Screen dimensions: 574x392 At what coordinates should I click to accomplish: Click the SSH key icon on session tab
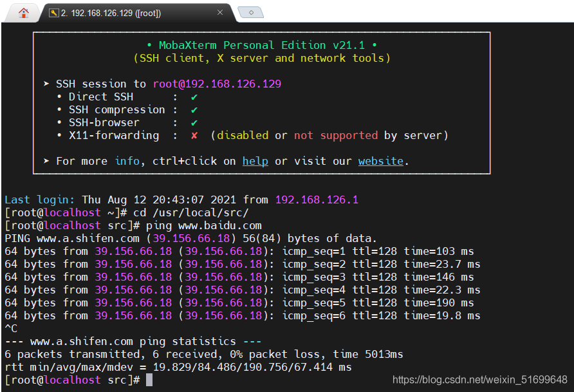[x=55, y=12]
